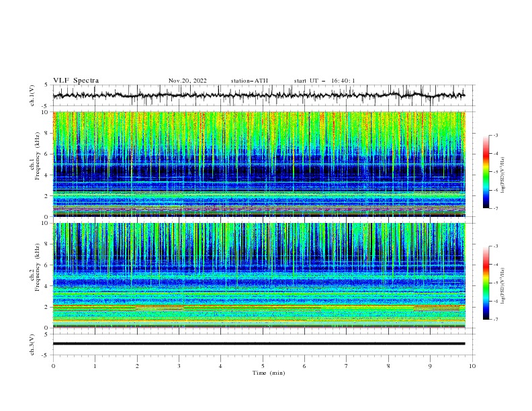Viewport: 532px width, 411px height.
Task: Click the ch.1 PSD color scale bar
Action: [486, 172]
